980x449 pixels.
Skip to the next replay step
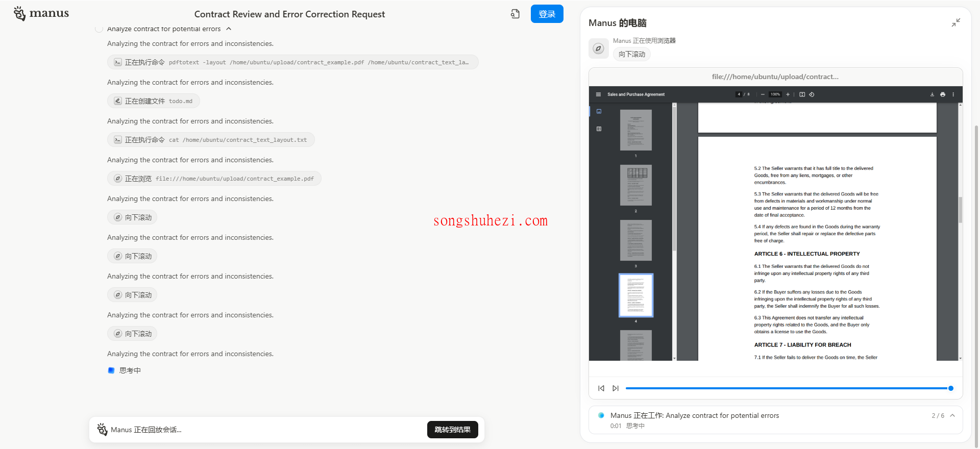coord(616,388)
